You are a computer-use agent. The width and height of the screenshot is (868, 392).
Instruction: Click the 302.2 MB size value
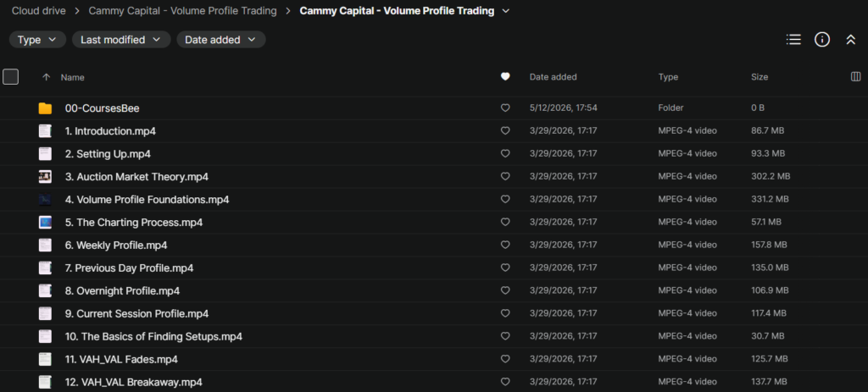771,176
